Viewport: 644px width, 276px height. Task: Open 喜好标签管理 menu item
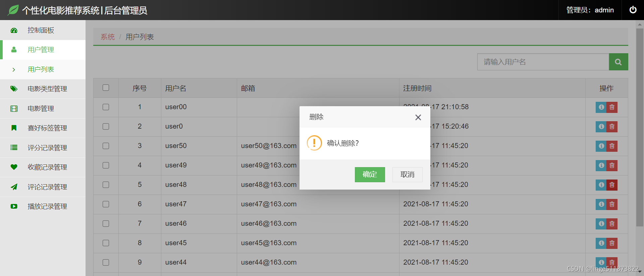click(43, 128)
